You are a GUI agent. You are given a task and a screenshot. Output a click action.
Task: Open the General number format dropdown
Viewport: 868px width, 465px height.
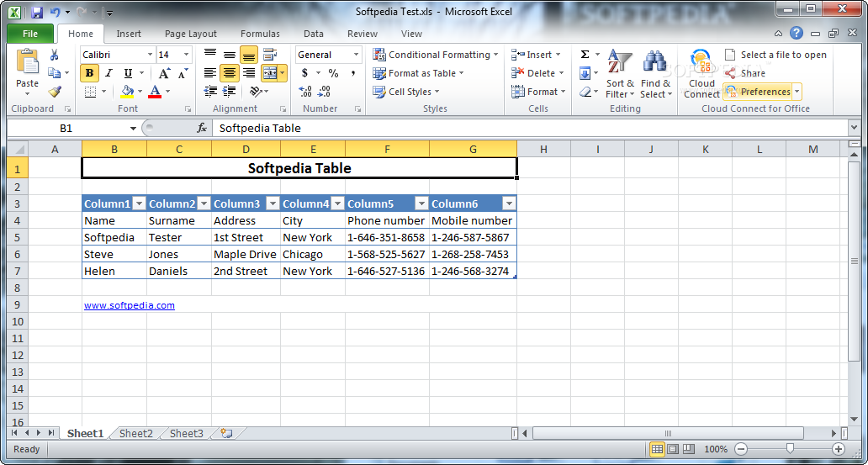(x=356, y=55)
